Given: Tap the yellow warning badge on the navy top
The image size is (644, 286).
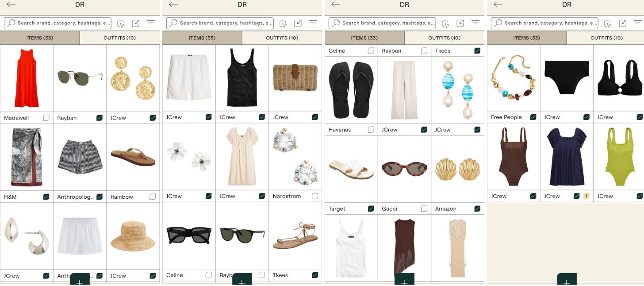Looking at the screenshot, I should [x=586, y=196].
